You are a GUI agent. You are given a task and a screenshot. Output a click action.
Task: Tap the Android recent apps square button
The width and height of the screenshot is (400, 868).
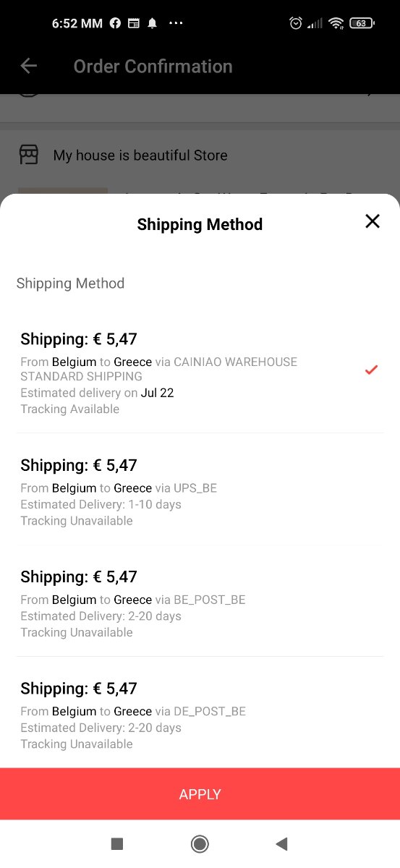tap(117, 843)
